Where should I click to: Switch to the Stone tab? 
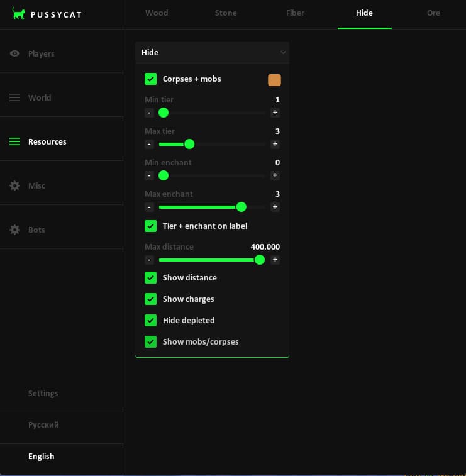point(226,13)
